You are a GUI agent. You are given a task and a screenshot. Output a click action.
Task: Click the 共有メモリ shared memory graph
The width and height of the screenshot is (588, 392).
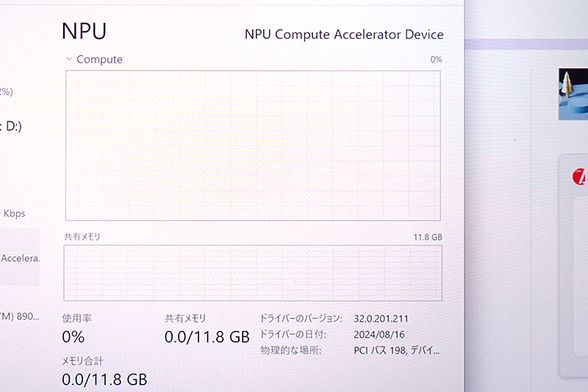point(253,273)
